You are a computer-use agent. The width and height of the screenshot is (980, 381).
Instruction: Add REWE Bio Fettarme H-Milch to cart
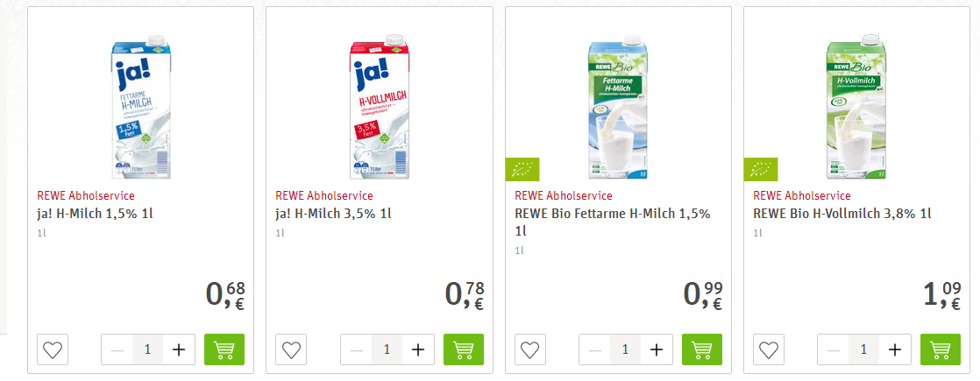(702, 349)
